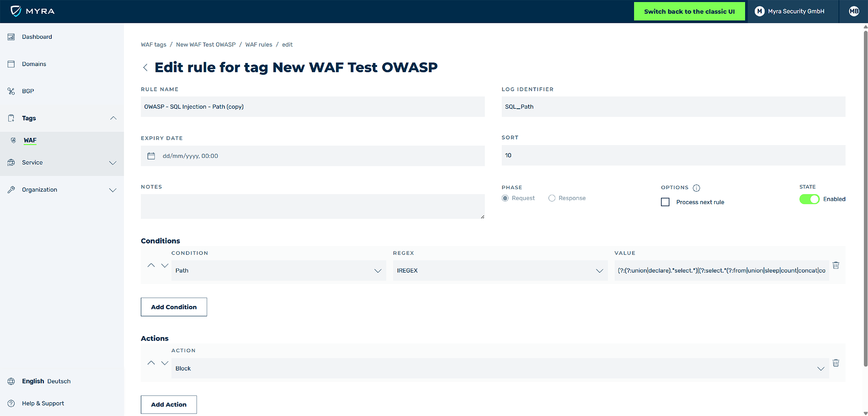Click the Actions section heading
The image size is (868, 416).
155,338
